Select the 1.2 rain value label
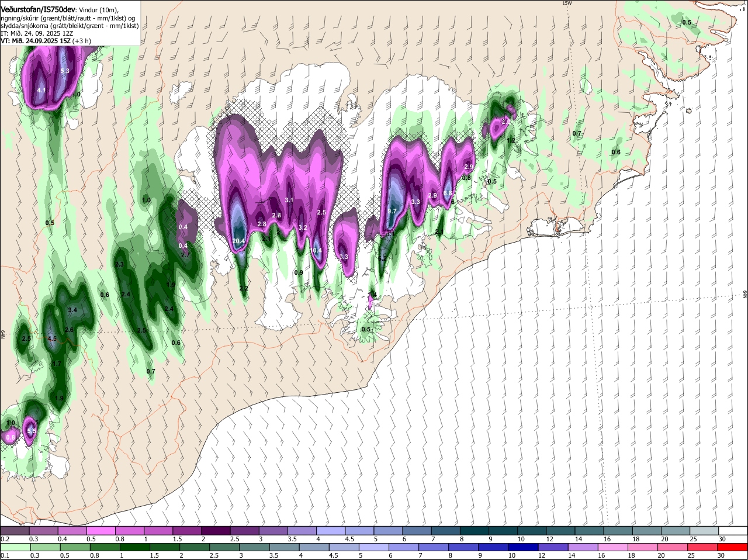 [x=511, y=141]
